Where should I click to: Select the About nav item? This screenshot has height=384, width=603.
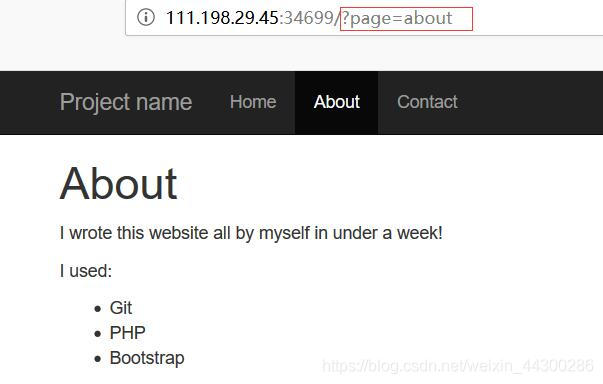click(336, 102)
